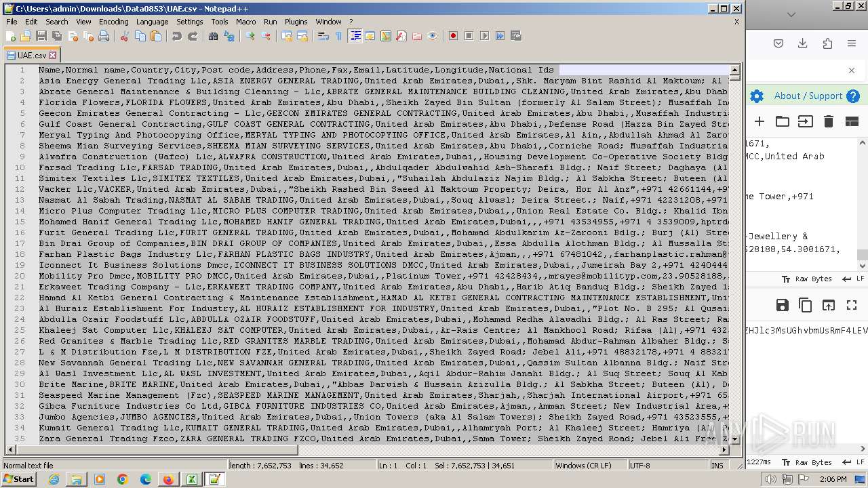Toggle Word wrap in the toolbar
Screen dimensions: 868x488
pyautogui.click(x=323, y=36)
